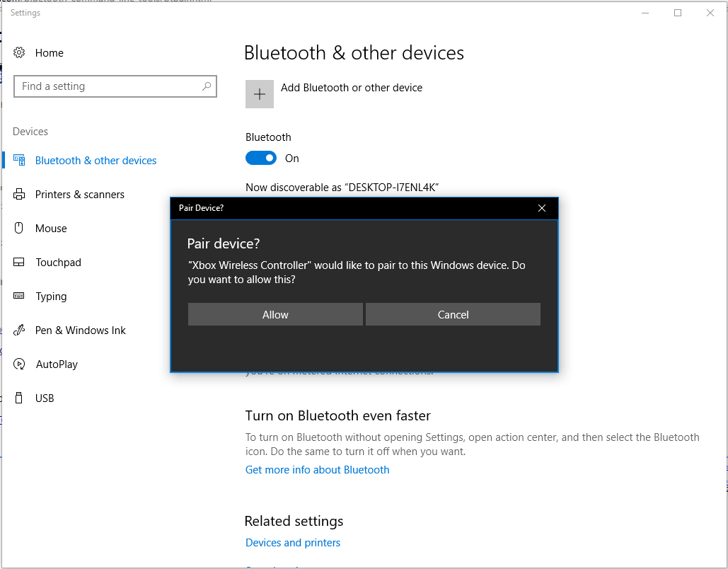This screenshot has width=728, height=569.
Task: Click the plus Add Bluetooth device button
Action: 260,94
